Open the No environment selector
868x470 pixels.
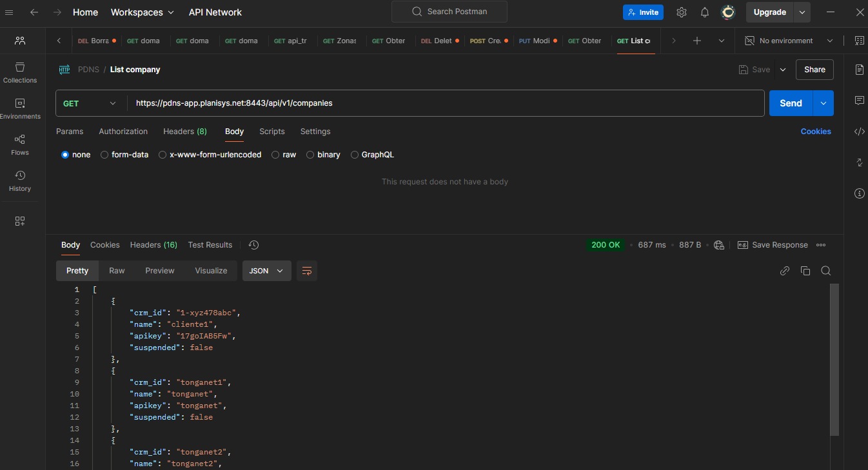[789, 41]
